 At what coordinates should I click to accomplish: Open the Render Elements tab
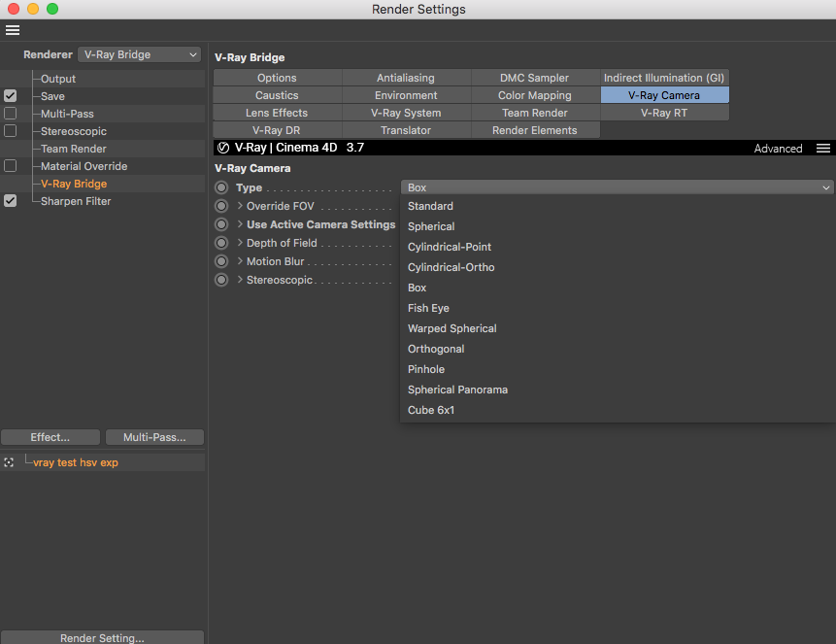tap(535, 131)
